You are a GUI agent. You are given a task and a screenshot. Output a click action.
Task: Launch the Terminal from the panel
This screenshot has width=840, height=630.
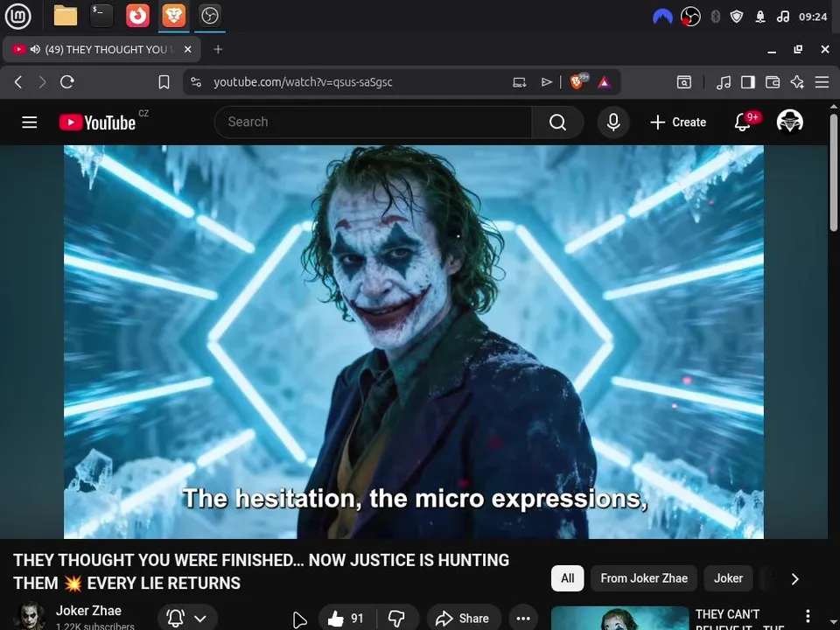click(x=101, y=16)
